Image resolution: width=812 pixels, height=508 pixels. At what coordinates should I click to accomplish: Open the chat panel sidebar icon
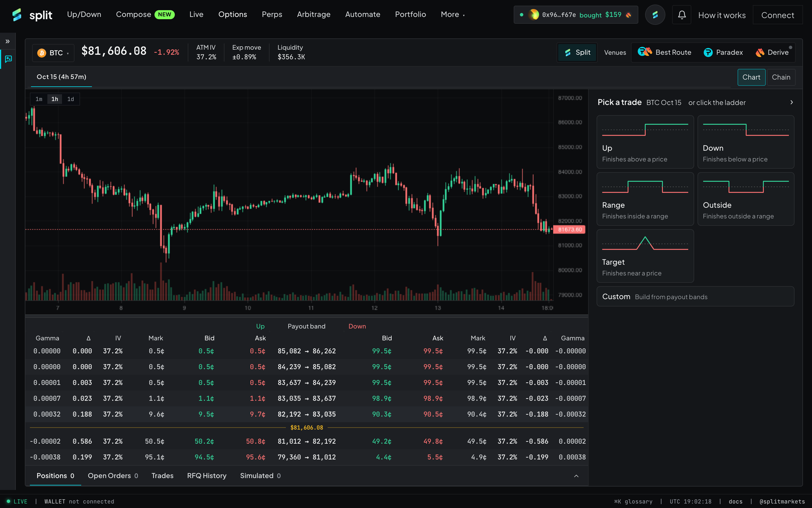8,59
